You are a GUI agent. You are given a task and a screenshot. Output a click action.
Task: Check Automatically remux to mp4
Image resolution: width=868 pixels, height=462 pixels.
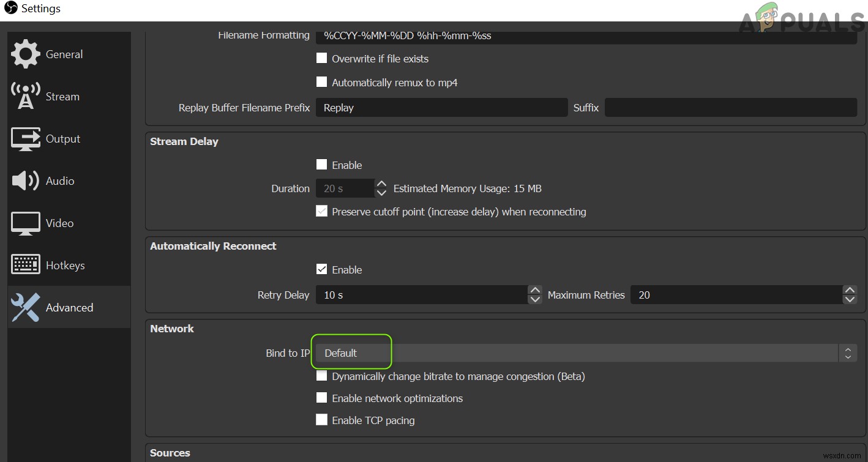coord(321,82)
